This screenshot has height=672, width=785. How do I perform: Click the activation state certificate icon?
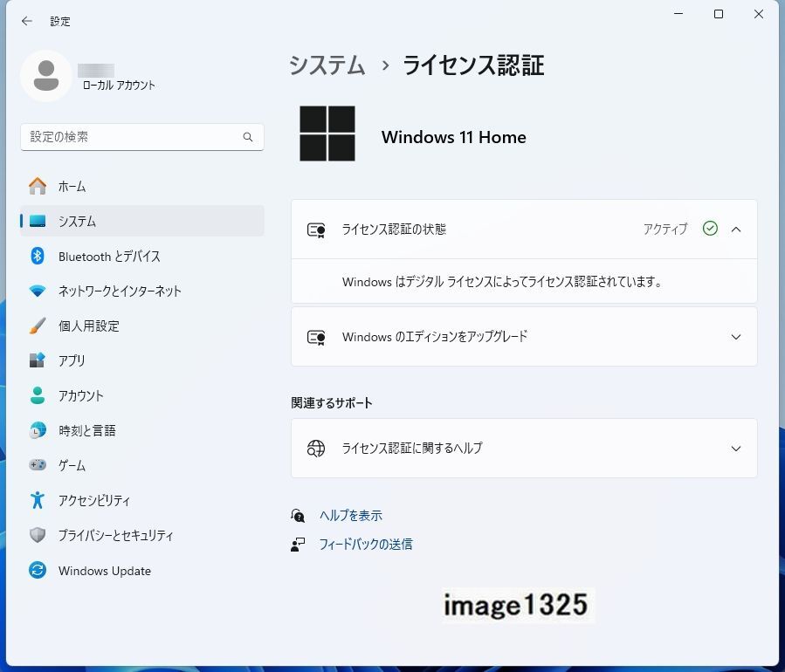316,230
